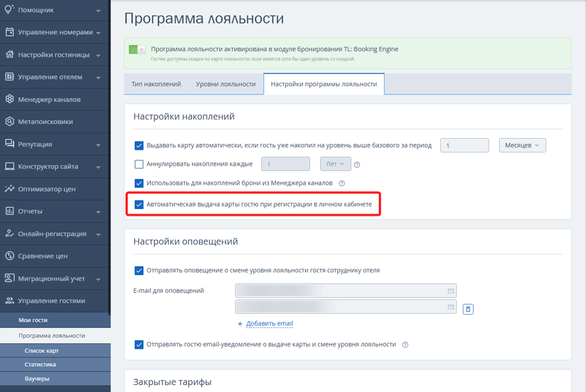Open Сравнение цен menu label
Viewport: 586px width, 392px height.
(43, 256)
